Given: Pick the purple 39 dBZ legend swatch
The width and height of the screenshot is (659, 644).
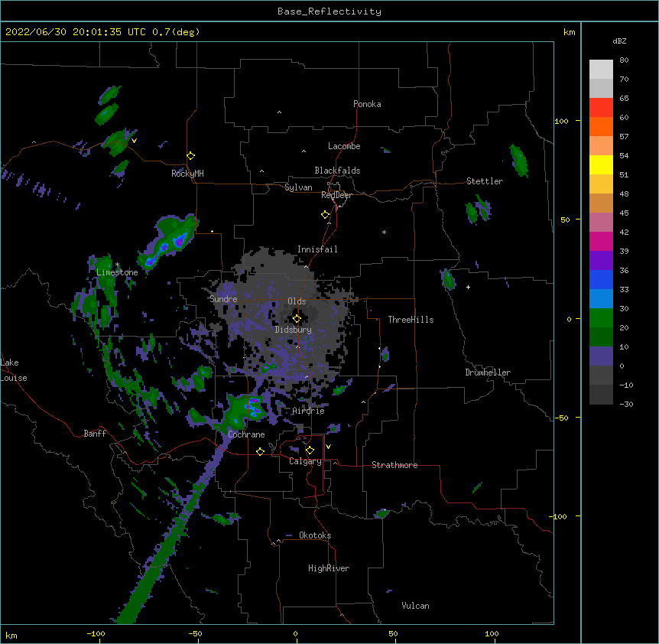Looking at the screenshot, I should tap(601, 261).
